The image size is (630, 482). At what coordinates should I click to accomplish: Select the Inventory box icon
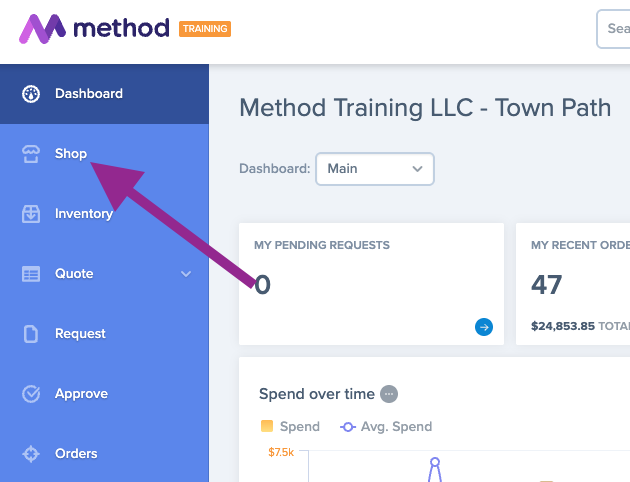click(31, 214)
